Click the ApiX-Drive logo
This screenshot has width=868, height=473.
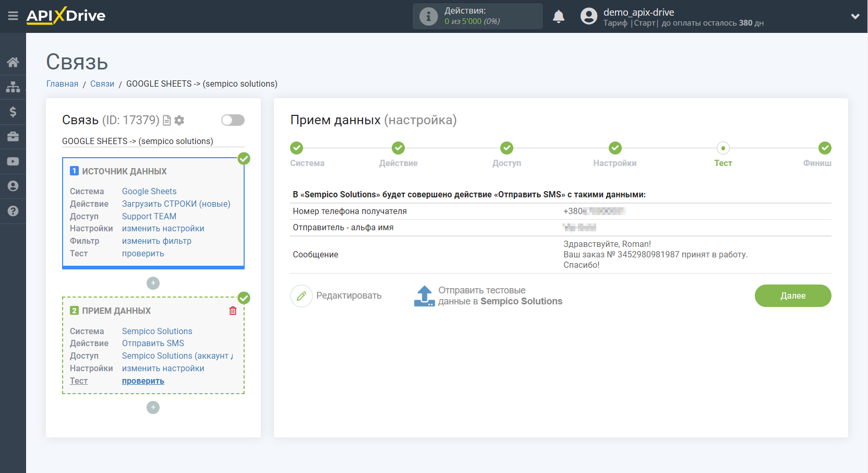[x=66, y=16]
